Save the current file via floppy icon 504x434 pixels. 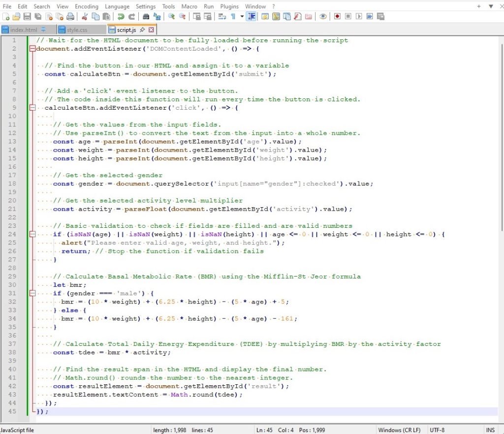click(27, 16)
